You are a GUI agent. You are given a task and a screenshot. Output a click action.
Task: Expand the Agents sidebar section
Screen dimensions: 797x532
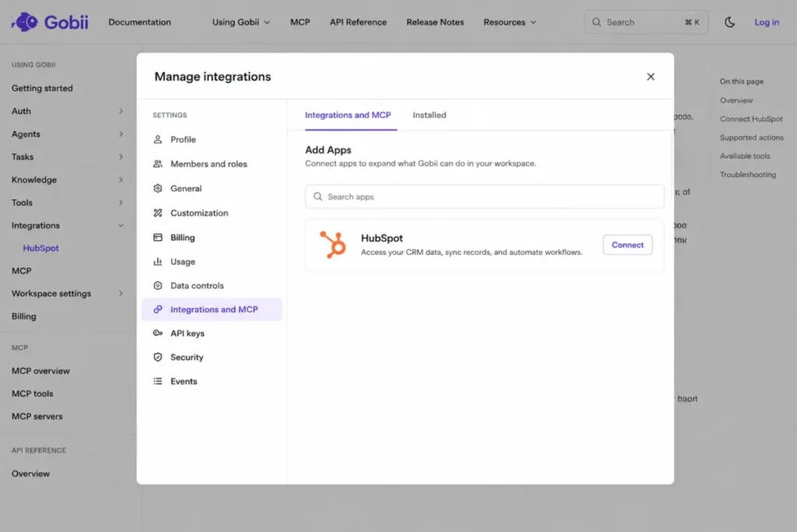click(x=121, y=134)
